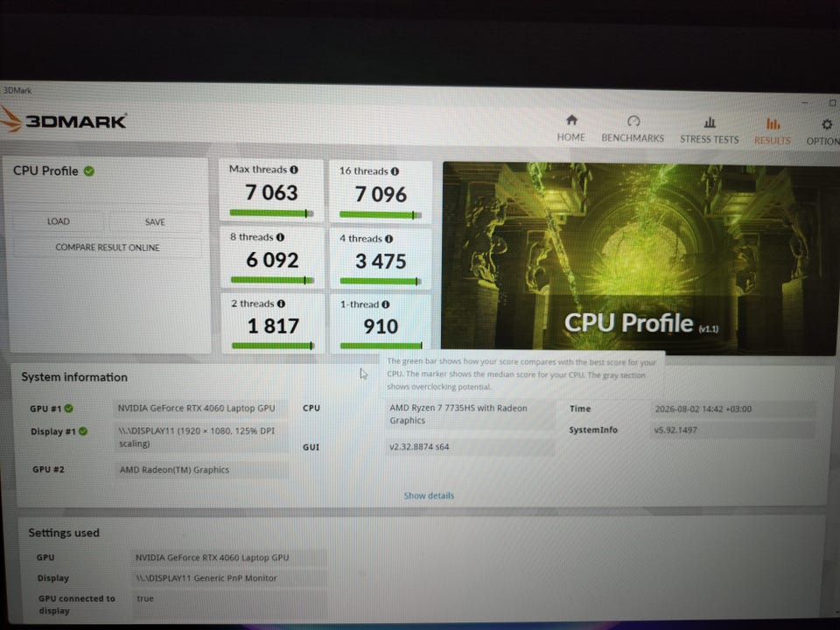This screenshot has width=840, height=630.
Task: Maximize the 3DMark window
Action: [x=832, y=103]
